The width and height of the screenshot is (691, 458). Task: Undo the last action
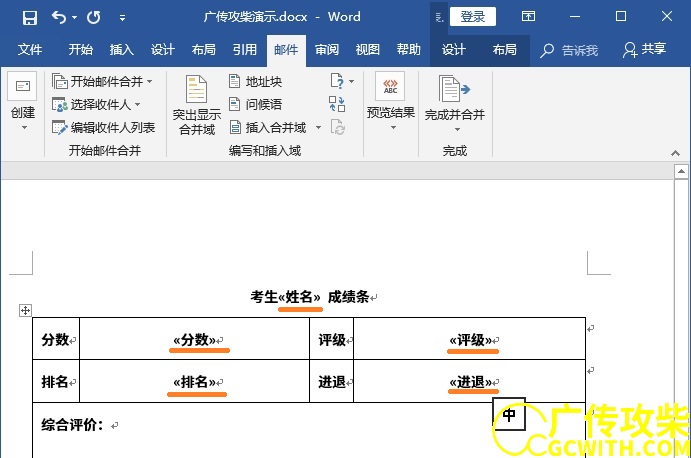pos(59,18)
